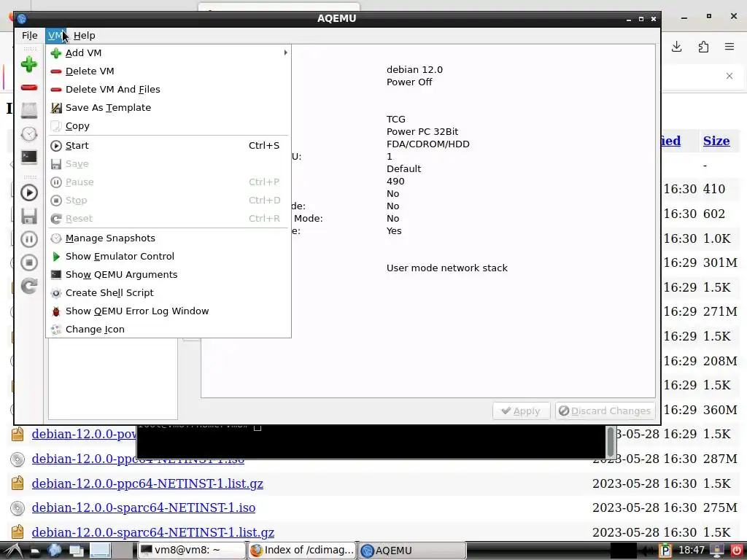
Task: Start the VM with the toolbar play icon
Action: coord(28,192)
